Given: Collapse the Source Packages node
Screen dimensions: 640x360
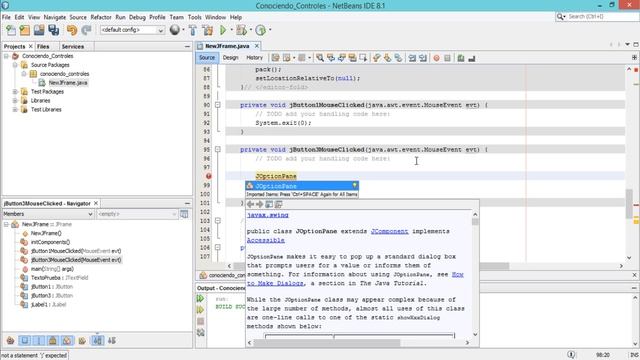Looking at the screenshot, I should click(x=15, y=65).
